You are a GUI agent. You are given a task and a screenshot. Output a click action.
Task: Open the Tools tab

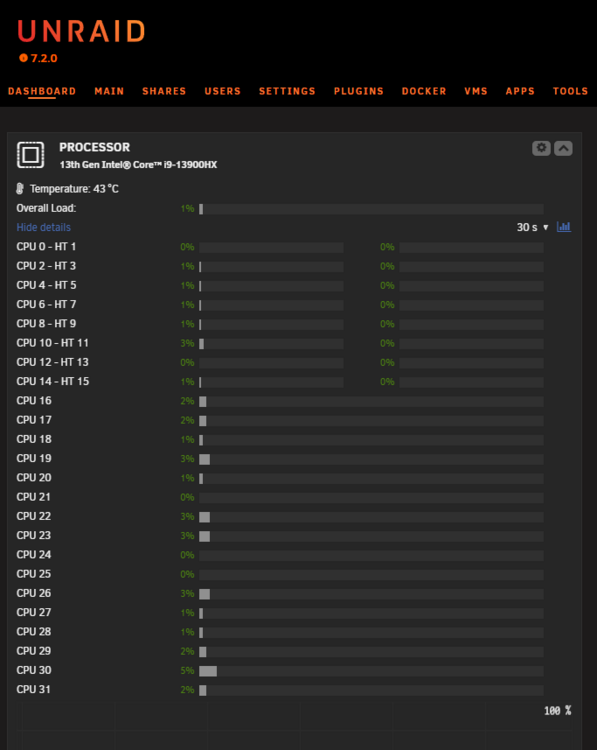click(x=570, y=91)
